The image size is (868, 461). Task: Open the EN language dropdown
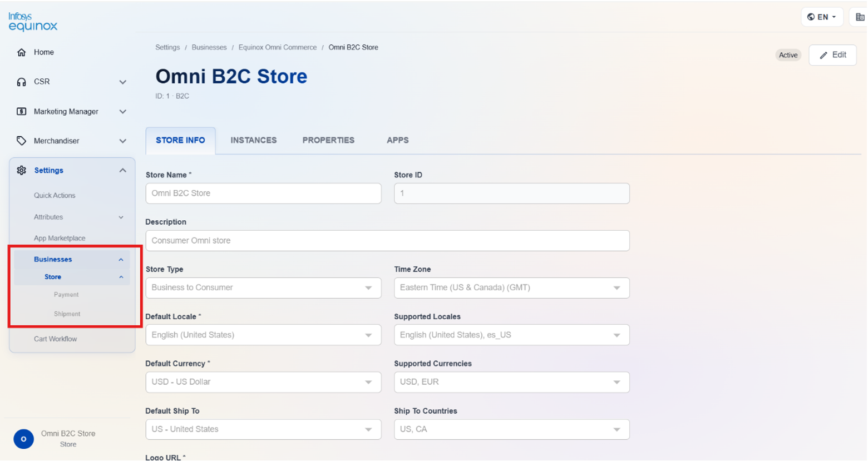(822, 17)
